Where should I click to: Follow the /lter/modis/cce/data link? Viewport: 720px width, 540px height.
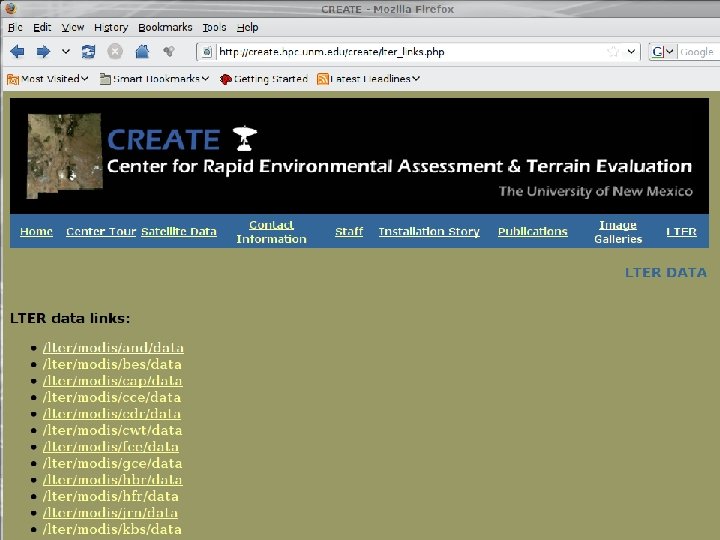(112, 397)
